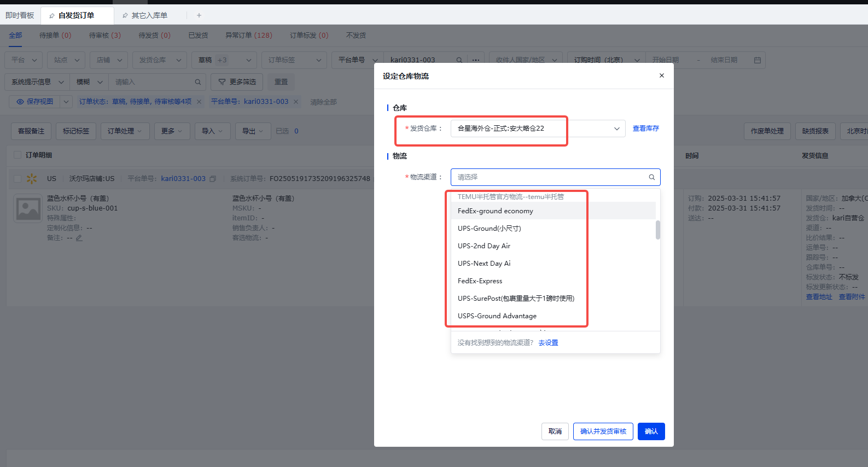Click search icon in 物流渠道 field

pyautogui.click(x=652, y=177)
